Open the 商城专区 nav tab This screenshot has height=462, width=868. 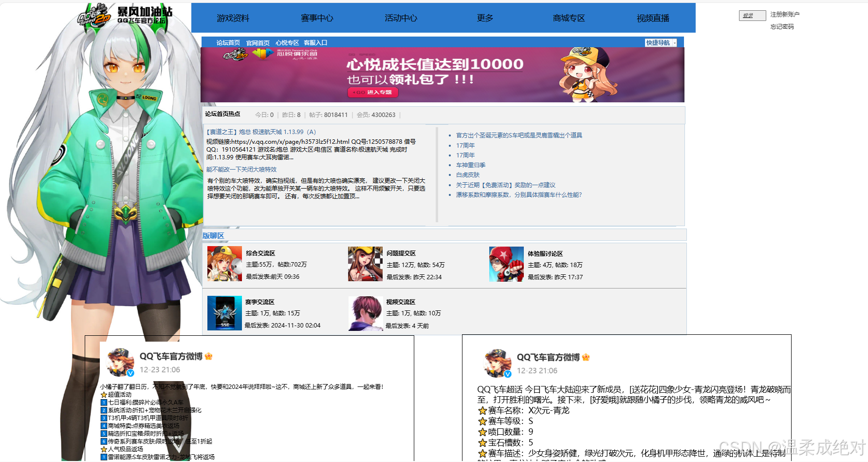click(569, 18)
